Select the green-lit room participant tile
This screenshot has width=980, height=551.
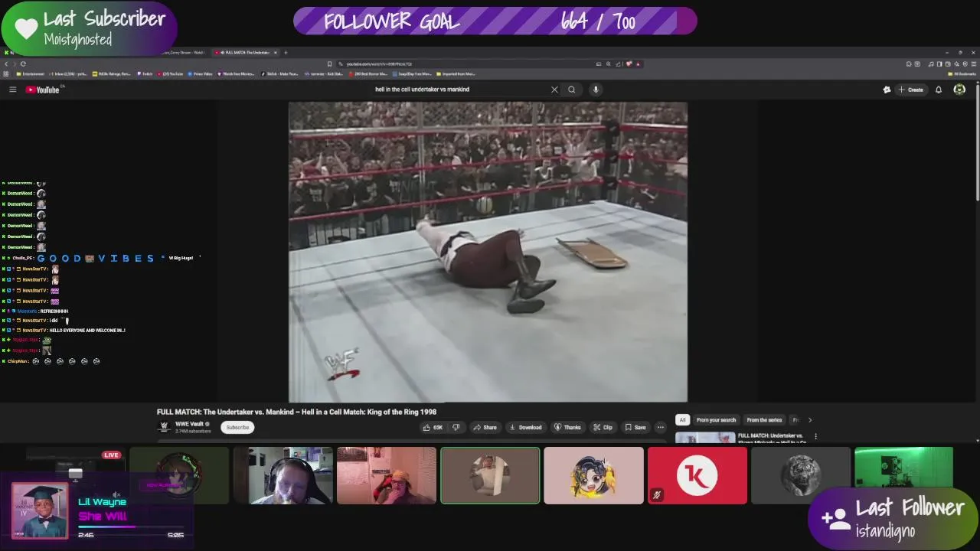point(903,475)
